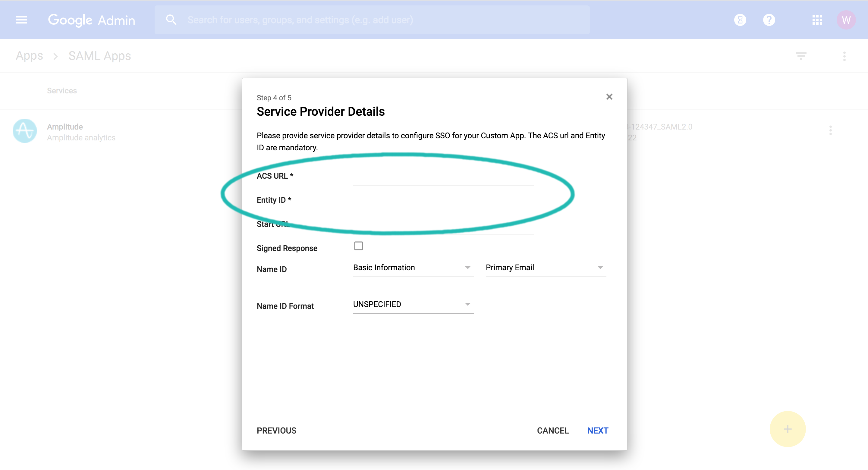Close the Service Provider Details dialog
The image size is (868, 470).
(609, 97)
